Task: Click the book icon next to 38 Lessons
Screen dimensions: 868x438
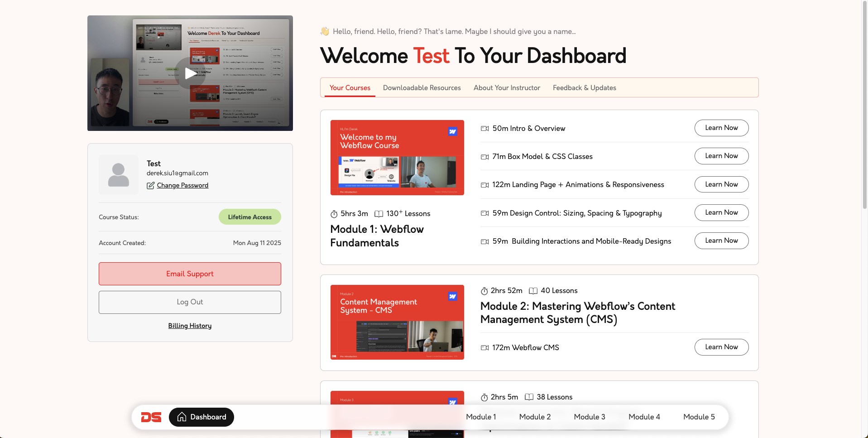Action: click(529, 397)
